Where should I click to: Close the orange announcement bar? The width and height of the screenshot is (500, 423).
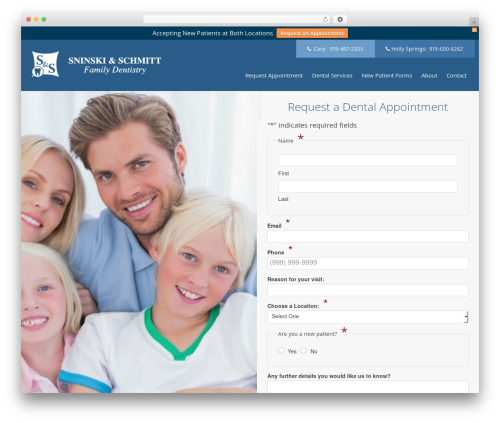coord(474,30)
